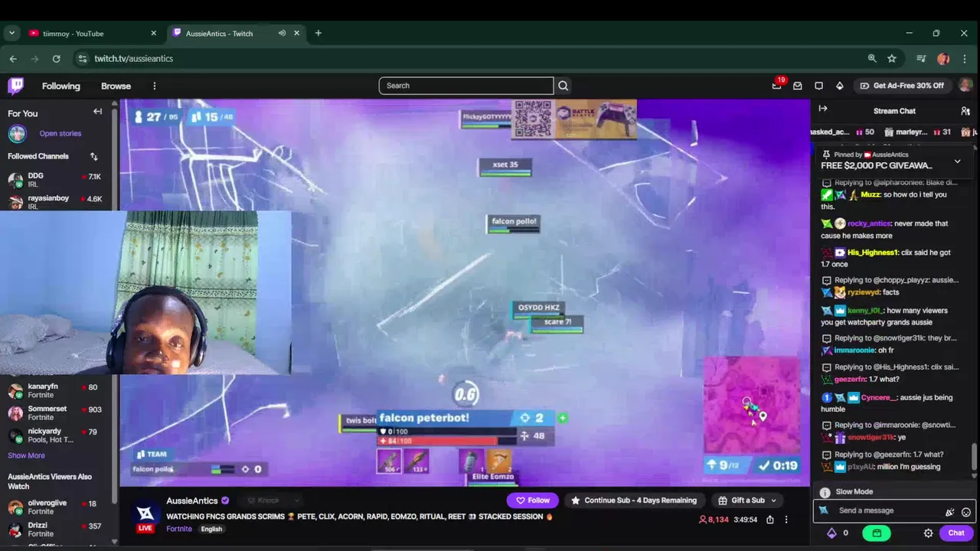Expand Show More followed channels
The width and height of the screenshot is (980, 551).
click(26, 455)
